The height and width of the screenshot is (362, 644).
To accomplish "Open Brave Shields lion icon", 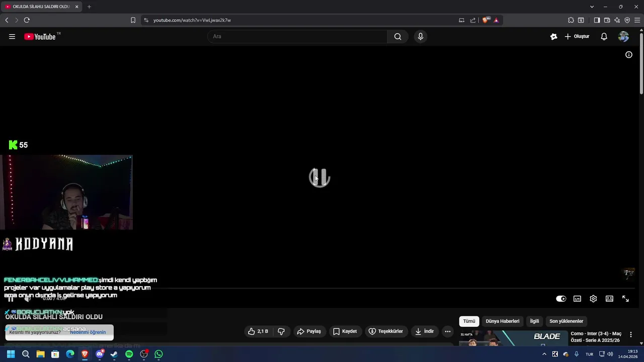I will click(486, 20).
